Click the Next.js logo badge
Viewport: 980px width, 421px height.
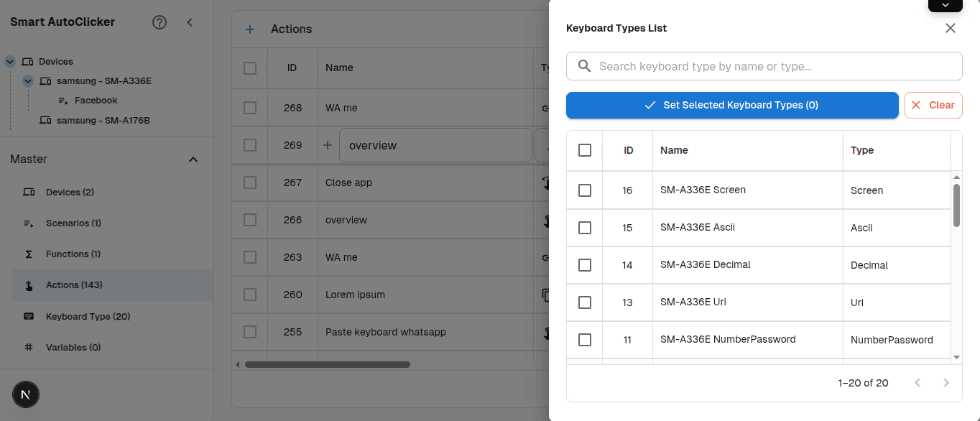(x=26, y=394)
